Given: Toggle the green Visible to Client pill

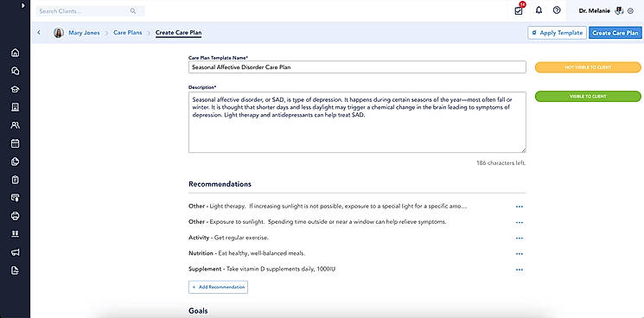Looking at the screenshot, I should click(588, 97).
